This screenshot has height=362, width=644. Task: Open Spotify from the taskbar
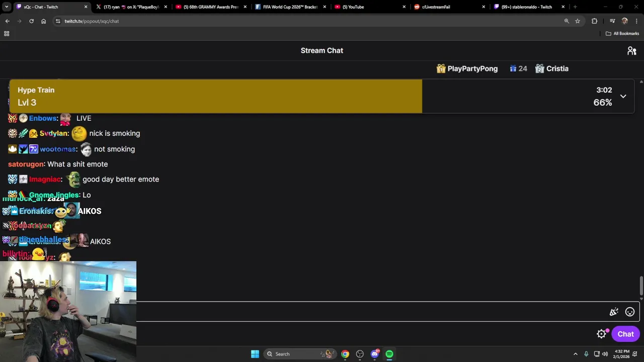389,354
